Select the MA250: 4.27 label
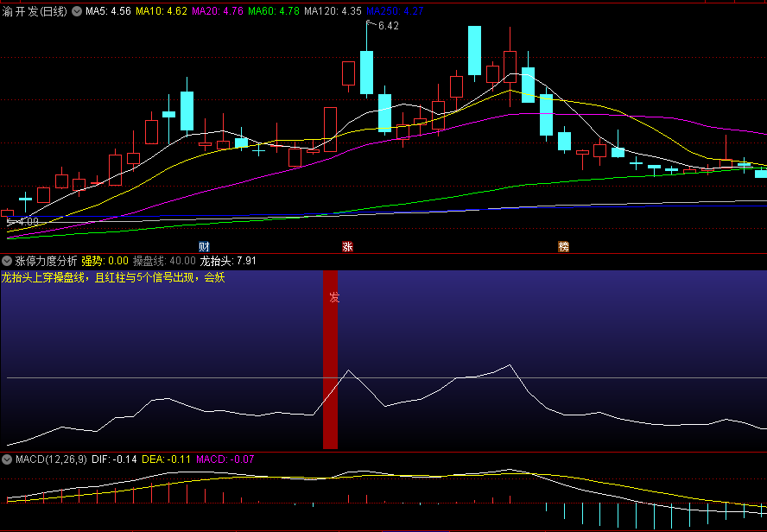This screenshot has width=767, height=532. [x=395, y=11]
